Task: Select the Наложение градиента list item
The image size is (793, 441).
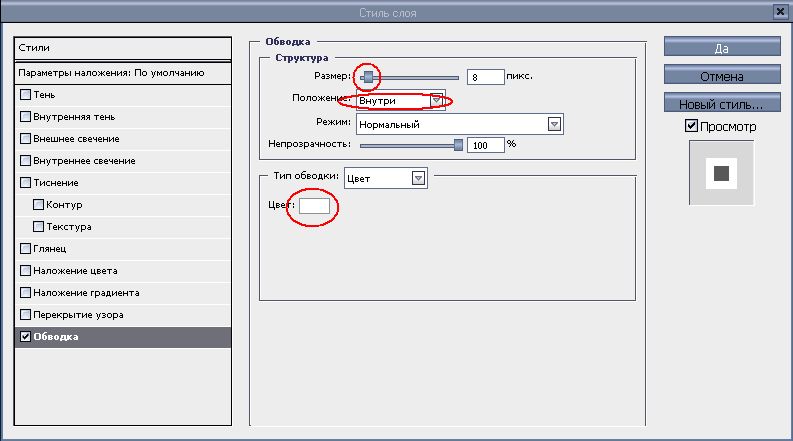Action: (86, 293)
